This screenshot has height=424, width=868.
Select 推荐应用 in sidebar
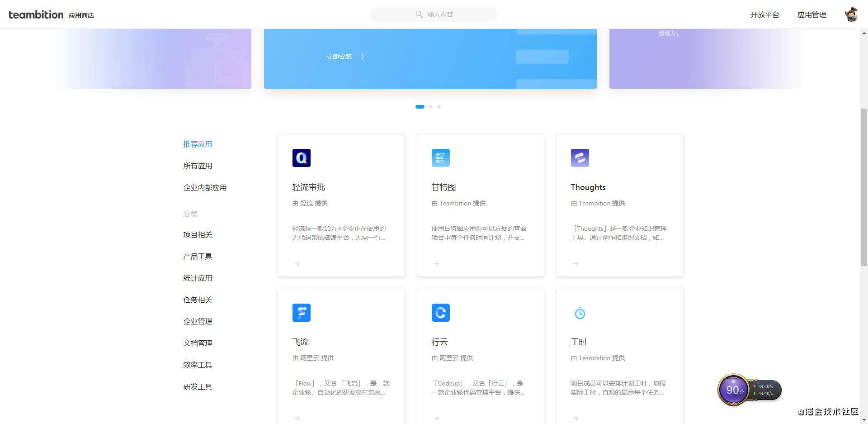[198, 144]
